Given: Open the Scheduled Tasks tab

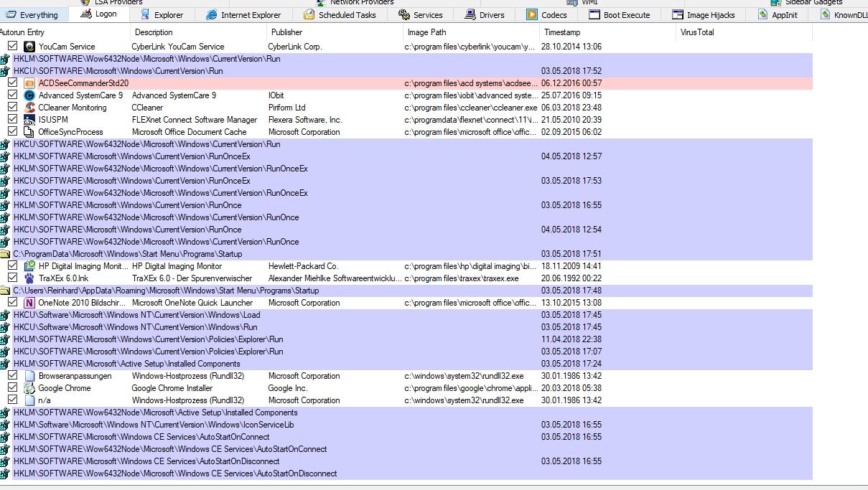Looking at the screenshot, I should [x=340, y=15].
